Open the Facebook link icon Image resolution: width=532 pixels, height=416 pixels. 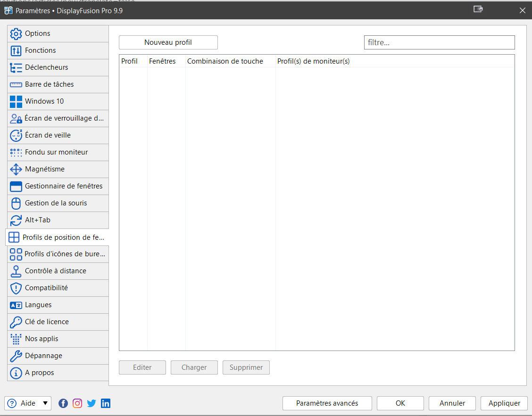63,403
